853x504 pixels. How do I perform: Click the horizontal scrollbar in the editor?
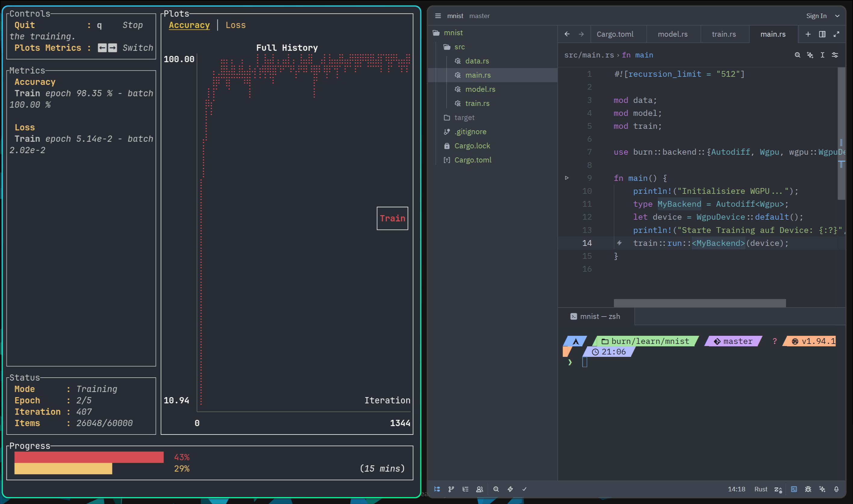pyautogui.click(x=700, y=303)
